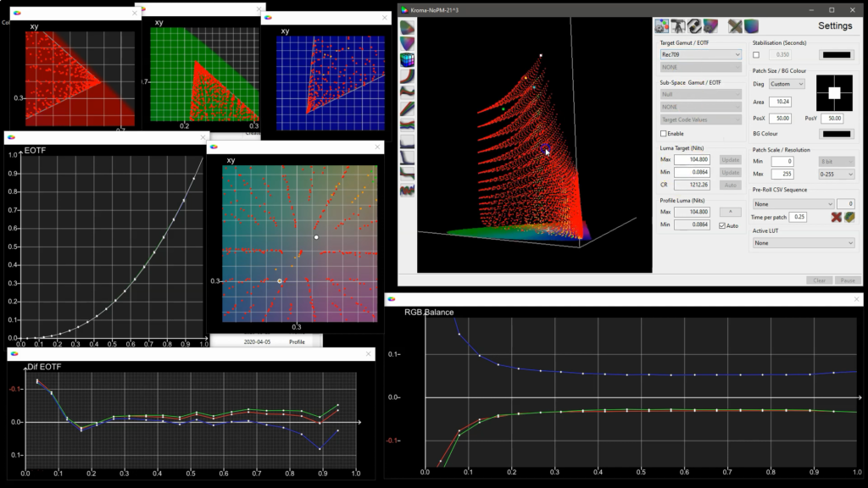Click the Pause button
This screenshot has height=488, width=868.
[848, 280]
